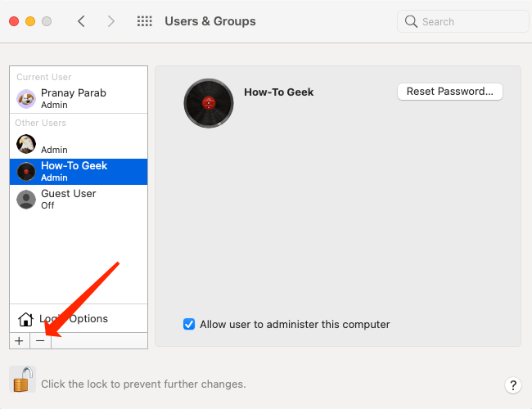The height and width of the screenshot is (409, 532).
Task: Click the 'Click the lock to prevent further changes.' text
Action: (143, 384)
